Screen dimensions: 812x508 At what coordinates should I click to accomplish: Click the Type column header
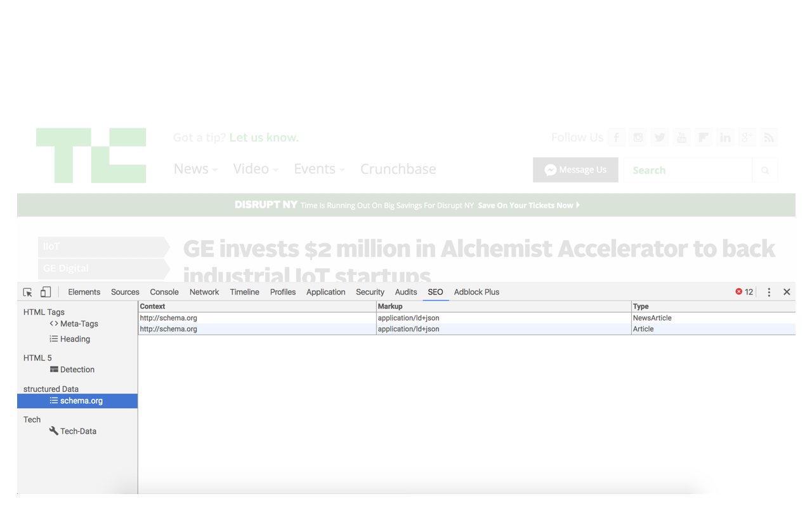713,306
